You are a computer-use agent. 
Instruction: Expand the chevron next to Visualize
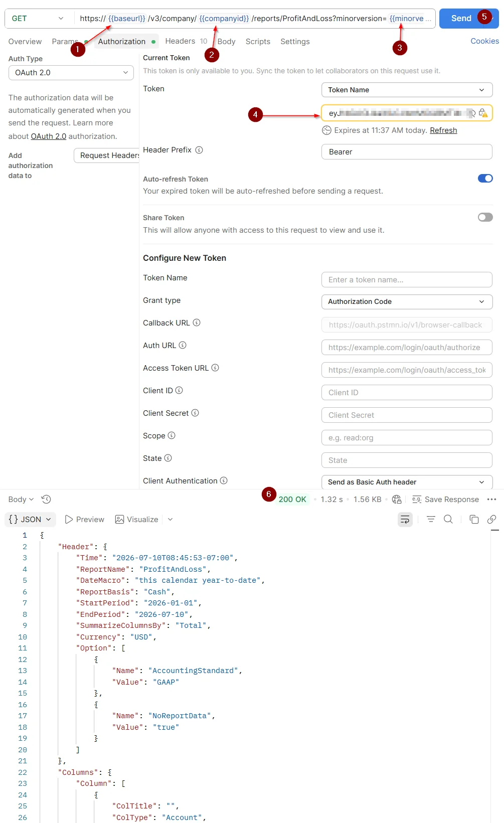tap(170, 520)
